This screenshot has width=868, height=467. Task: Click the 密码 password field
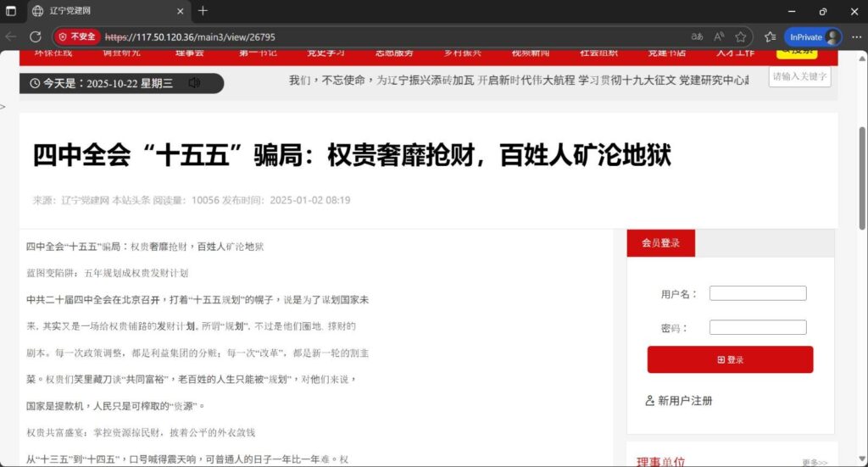point(757,327)
